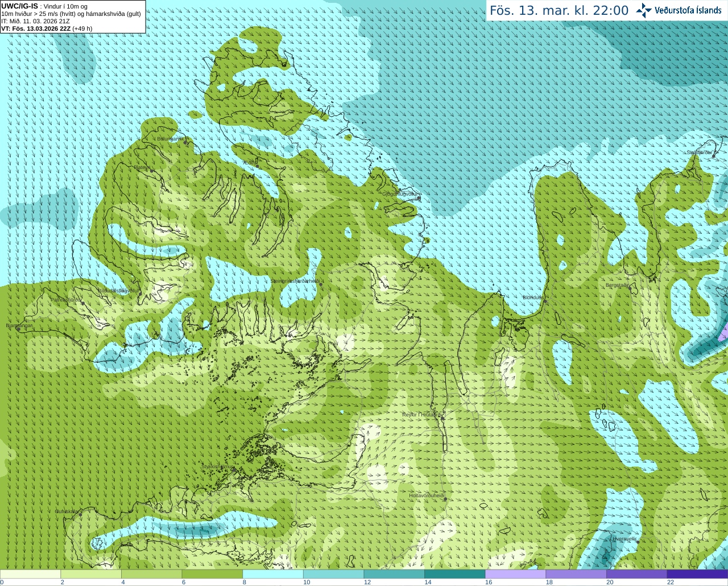Click the Hveravellir station label
This screenshot has width=728, height=586.
pyautogui.click(x=624, y=538)
